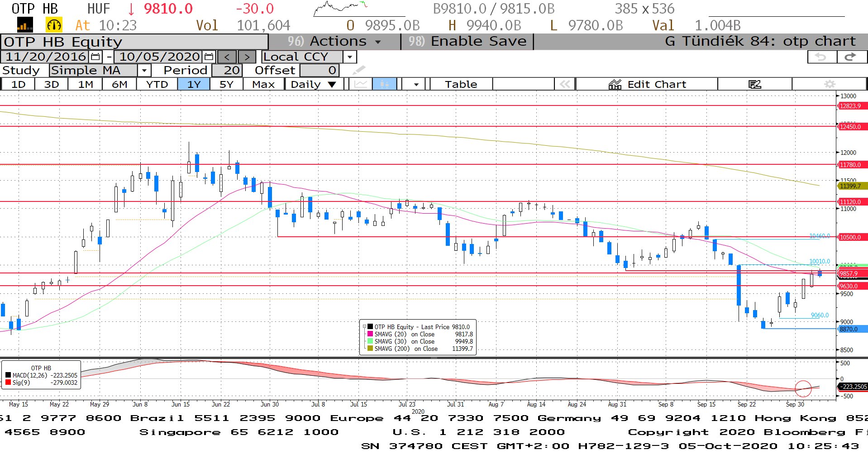Click Sig(9) red legend swatch
Viewport: 868px width, 464px height.
[x=8, y=383]
